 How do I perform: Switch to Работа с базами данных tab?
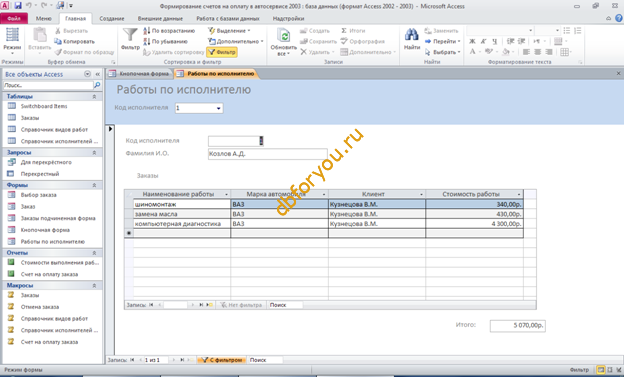(228, 18)
